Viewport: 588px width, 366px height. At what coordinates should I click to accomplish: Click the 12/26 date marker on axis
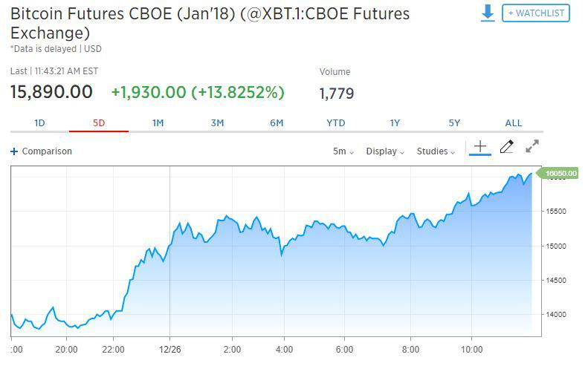170,349
